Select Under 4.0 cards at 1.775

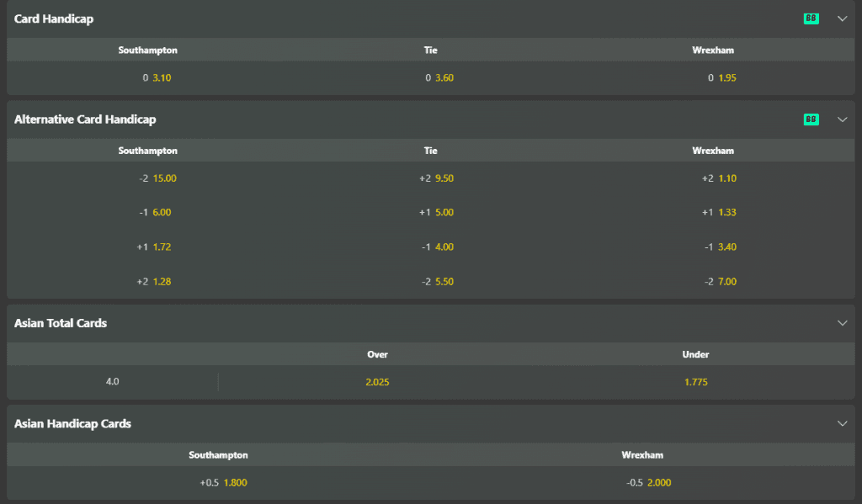click(x=695, y=382)
